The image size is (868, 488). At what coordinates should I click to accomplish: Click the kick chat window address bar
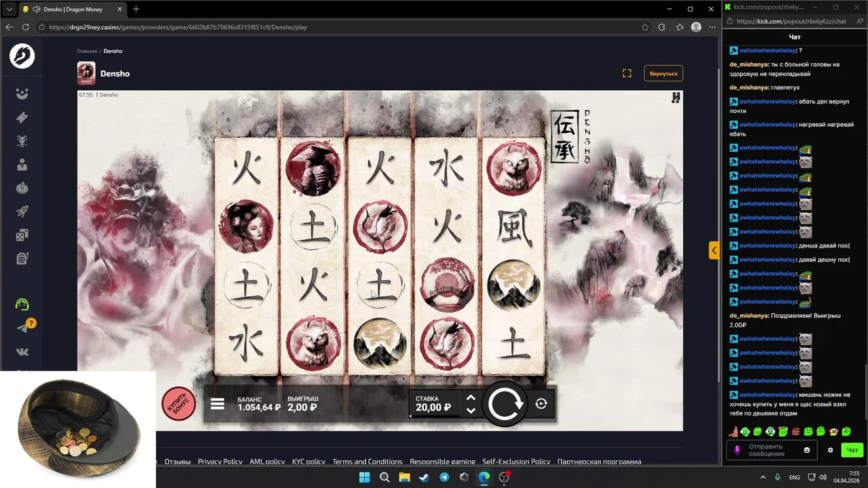point(791,21)
